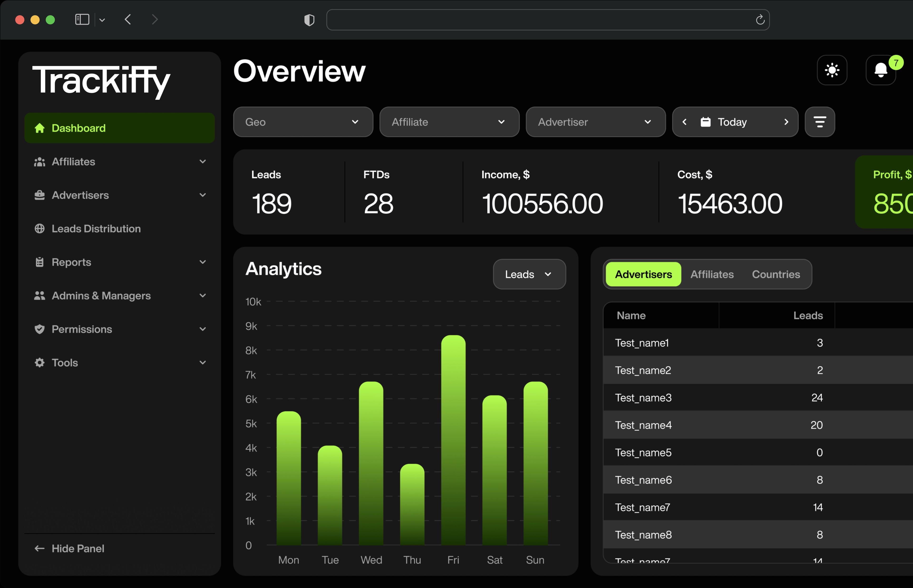Go to previous day with left arrow

click(684, 122)
